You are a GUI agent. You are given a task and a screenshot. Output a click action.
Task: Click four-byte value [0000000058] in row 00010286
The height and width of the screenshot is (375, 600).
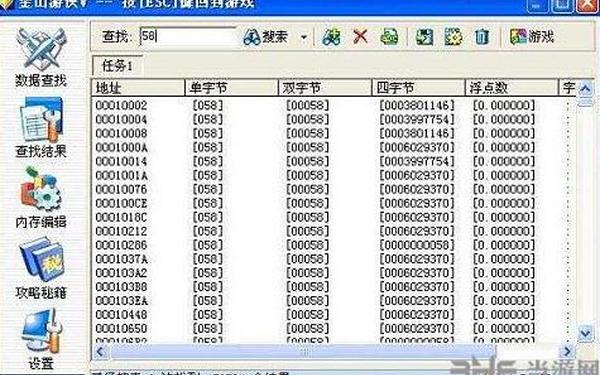417,245
